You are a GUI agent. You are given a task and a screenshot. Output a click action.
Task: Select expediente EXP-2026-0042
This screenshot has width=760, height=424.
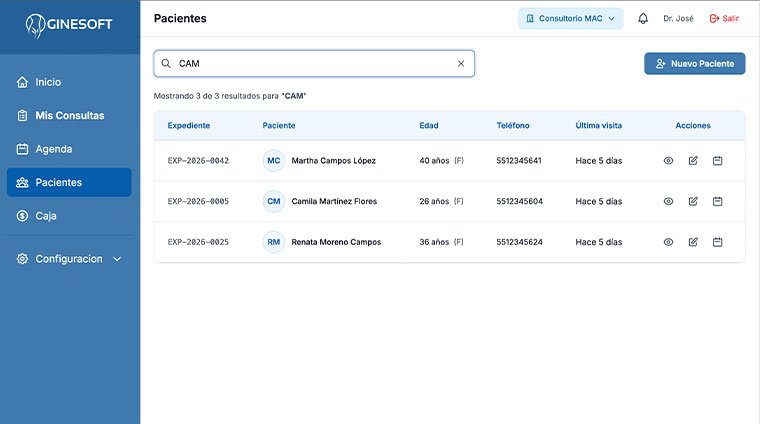[x=198, y=161]
